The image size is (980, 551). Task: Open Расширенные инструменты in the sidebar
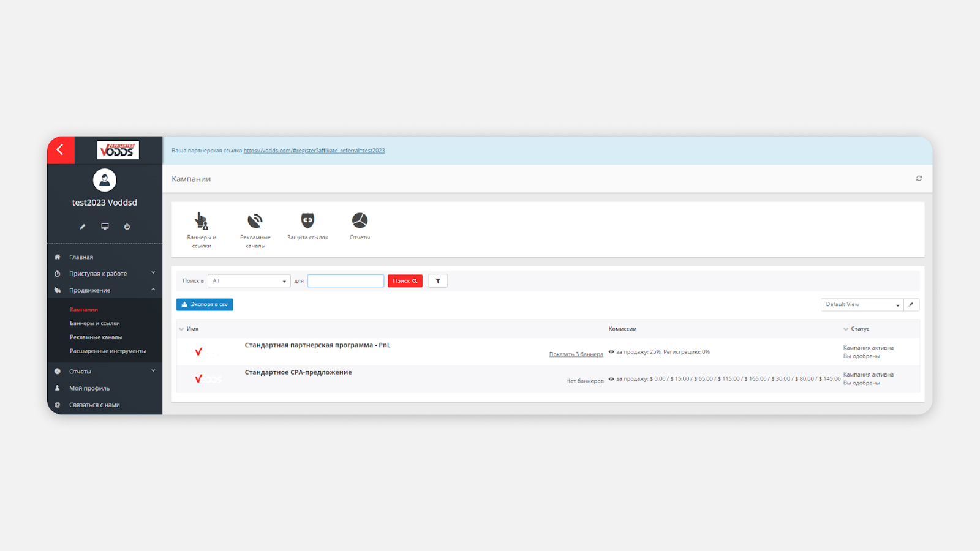pos(108,351)
